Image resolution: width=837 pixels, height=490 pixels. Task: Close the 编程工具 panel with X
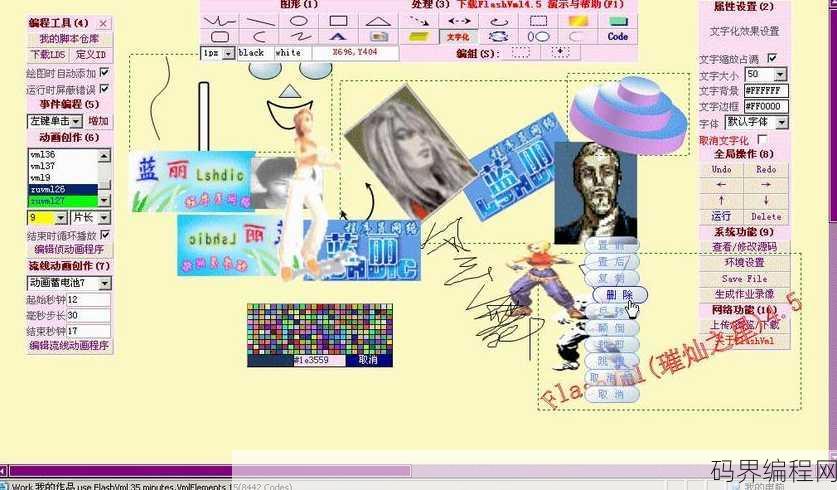pyautogui.click(x=103, y=23)
